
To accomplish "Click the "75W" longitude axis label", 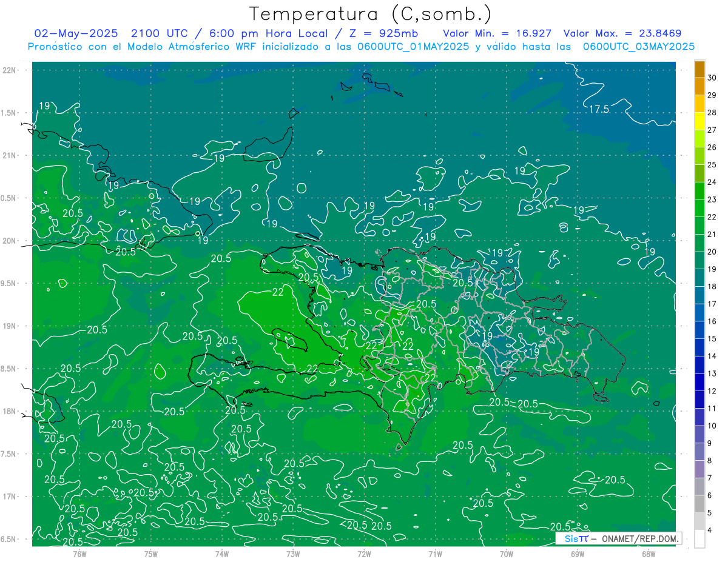I will pyautogui.click(x=151, y=554).
